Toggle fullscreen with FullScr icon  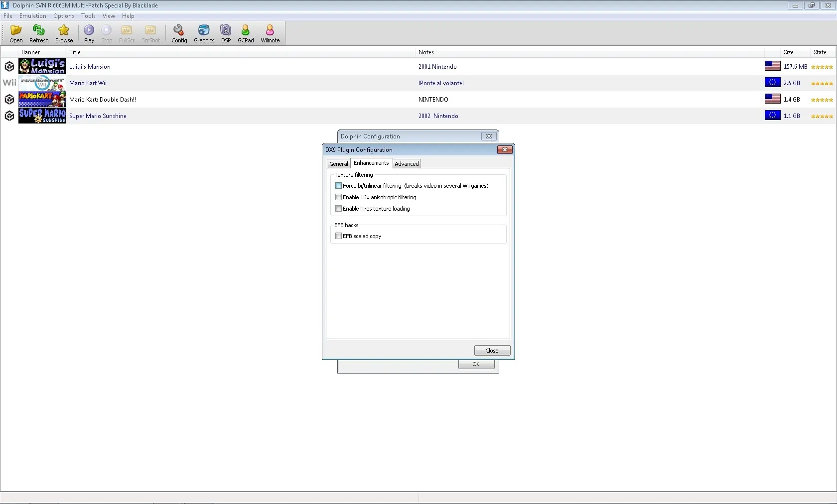(x=127, y=33)
